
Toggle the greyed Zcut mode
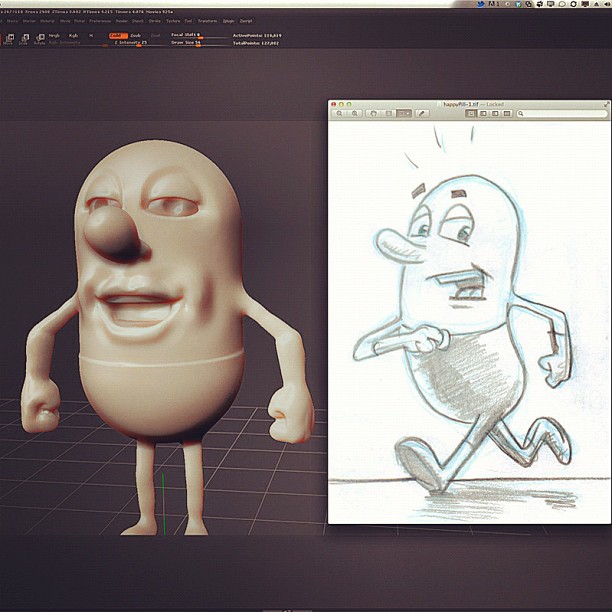pyautogui.click(x=155, y=36)
